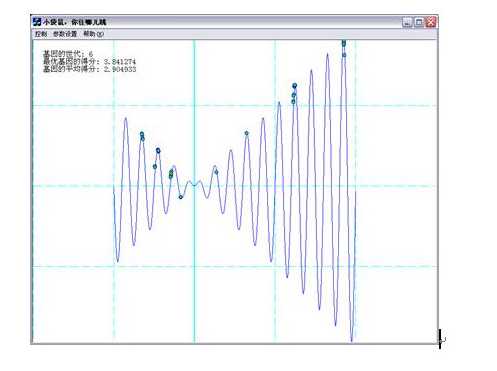This screenshot has width=497, height=371.
Task: Click the 基因的世代: 6 text
Action: pyautogui.click(x=68, y=54)
